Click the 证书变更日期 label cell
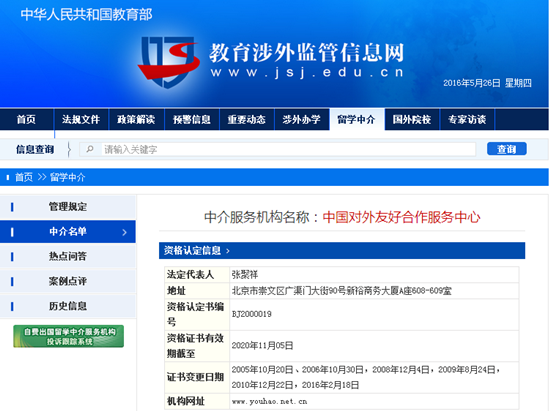The image size is (550, 411). pyautogui.click(x=197, y=377)
